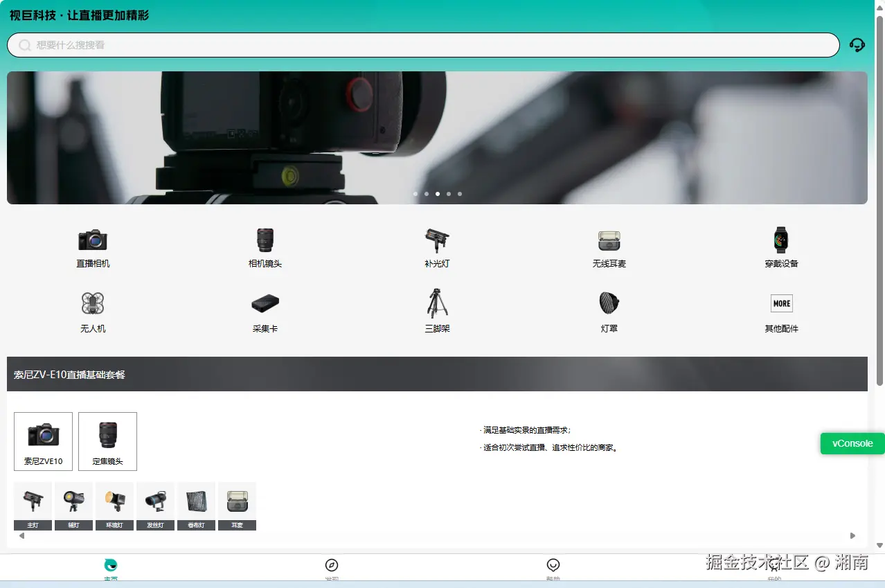Select the 辅灯 auxiliary light item
Screen dimensions: 885x588
(x=73, y=506)
